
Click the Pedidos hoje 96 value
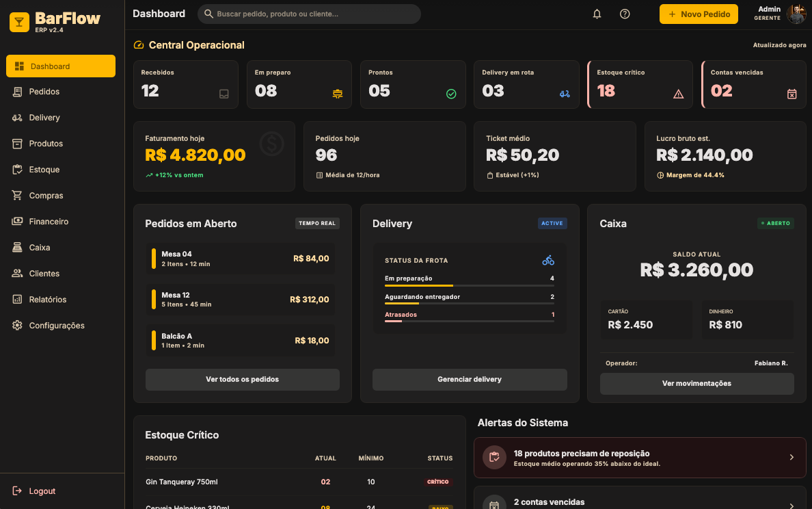tap(326, 155)
